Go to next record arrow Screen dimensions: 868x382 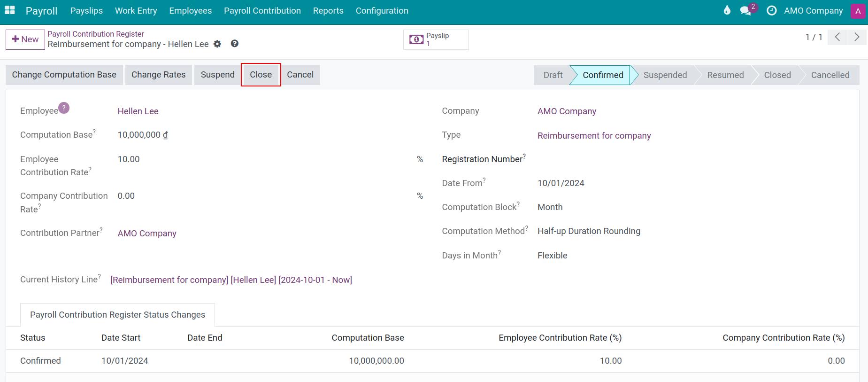(856, 37)
